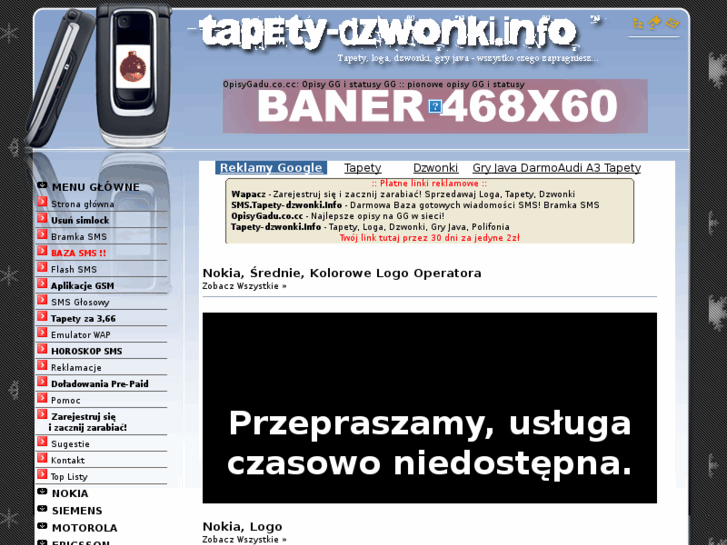Open the BAZA SMS !! menu link
Image resolution: width=727 pixels, height=545 pixels.
78,253
